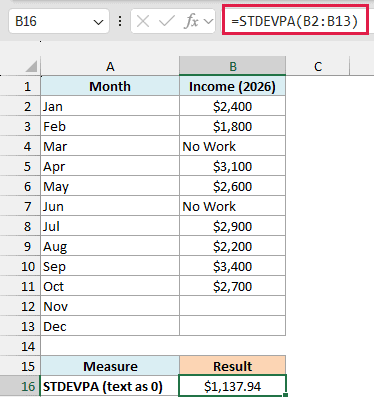Open the dropdown arrow beside fx
Viewport: 374px width, 397px height.
208,22
